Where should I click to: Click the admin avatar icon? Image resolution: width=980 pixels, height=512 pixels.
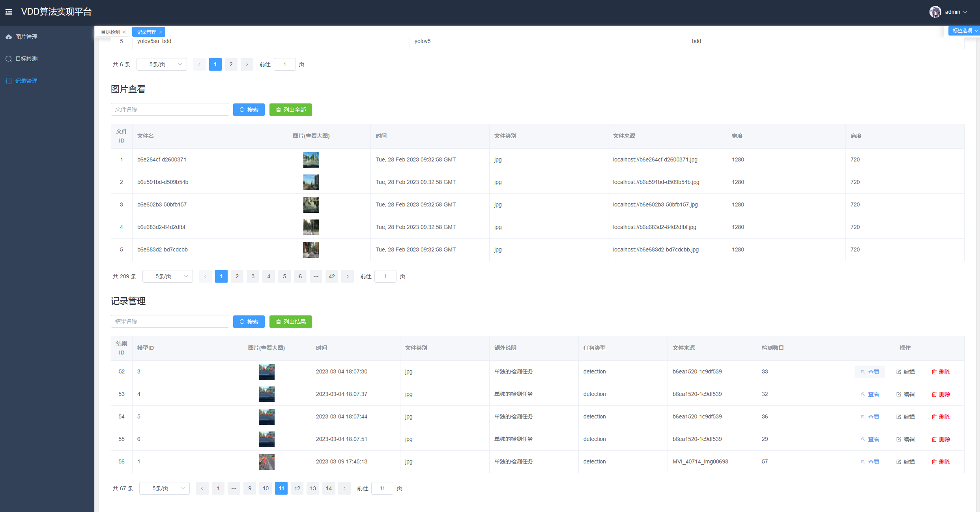tap(935, 12)
